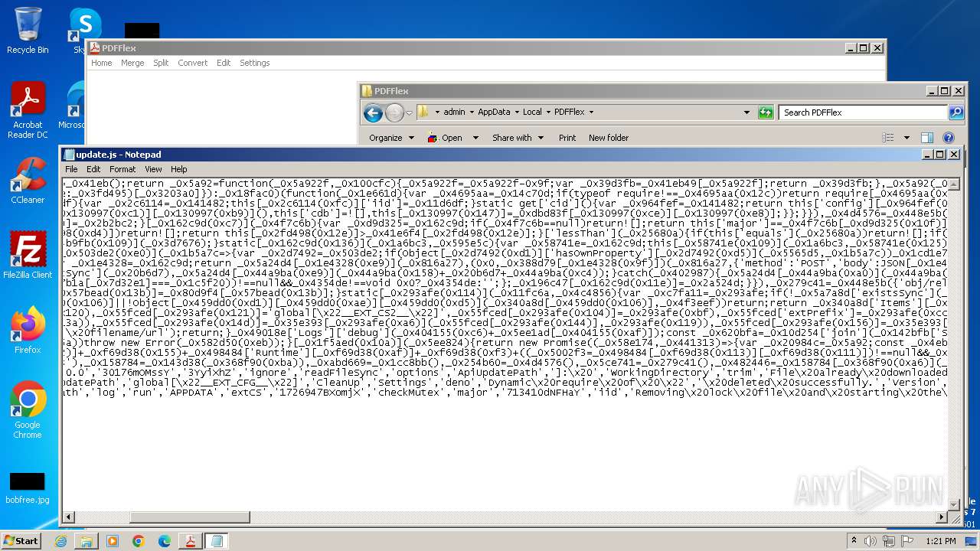Open Notepad Help menu

[178, 169]
